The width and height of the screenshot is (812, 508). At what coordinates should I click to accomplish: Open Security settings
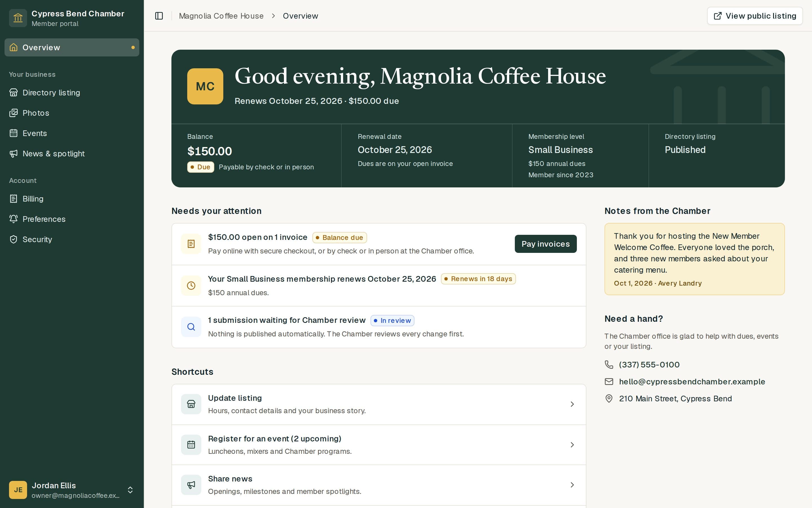point(72,240)
